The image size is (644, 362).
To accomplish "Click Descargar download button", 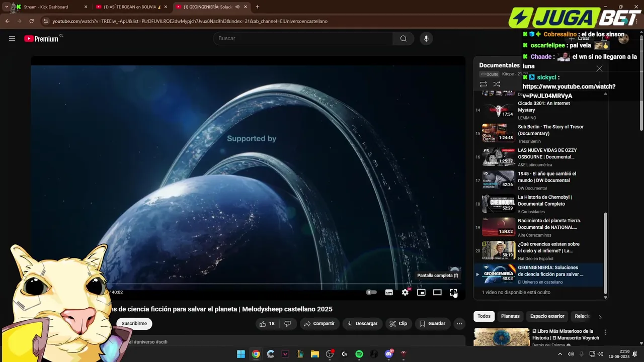I will (x=362, y=324).
